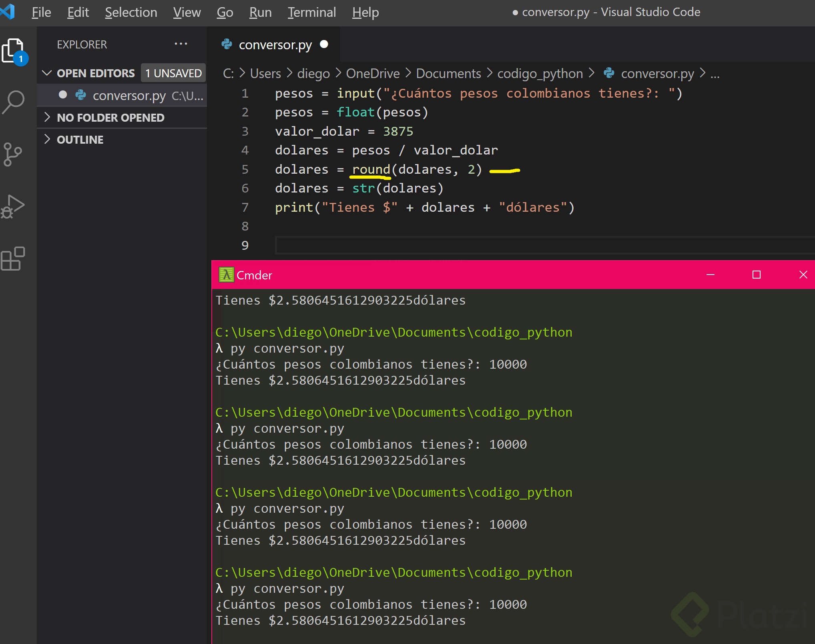Select conversor.py in Open Editors list
Image resolution: width=815 pixels, height=644 pixels.
122,95
